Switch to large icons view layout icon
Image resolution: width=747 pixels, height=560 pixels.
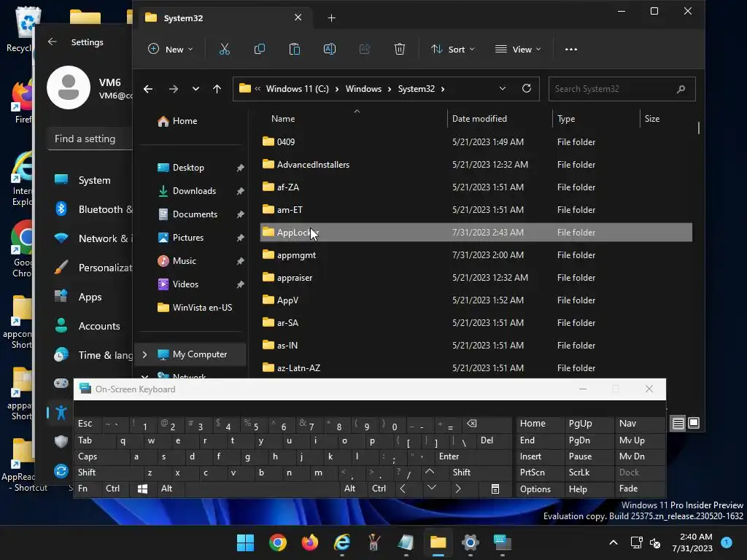tap(694, 423)
